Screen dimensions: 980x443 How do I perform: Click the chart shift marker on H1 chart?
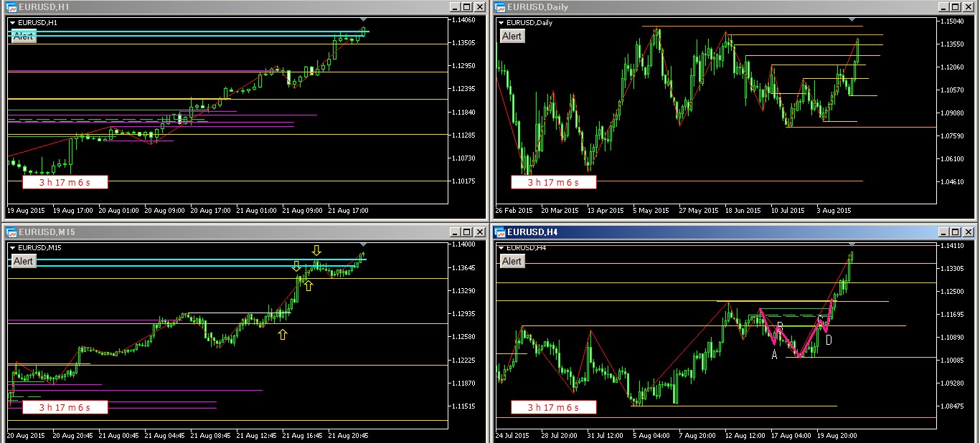tap(363, 19)
